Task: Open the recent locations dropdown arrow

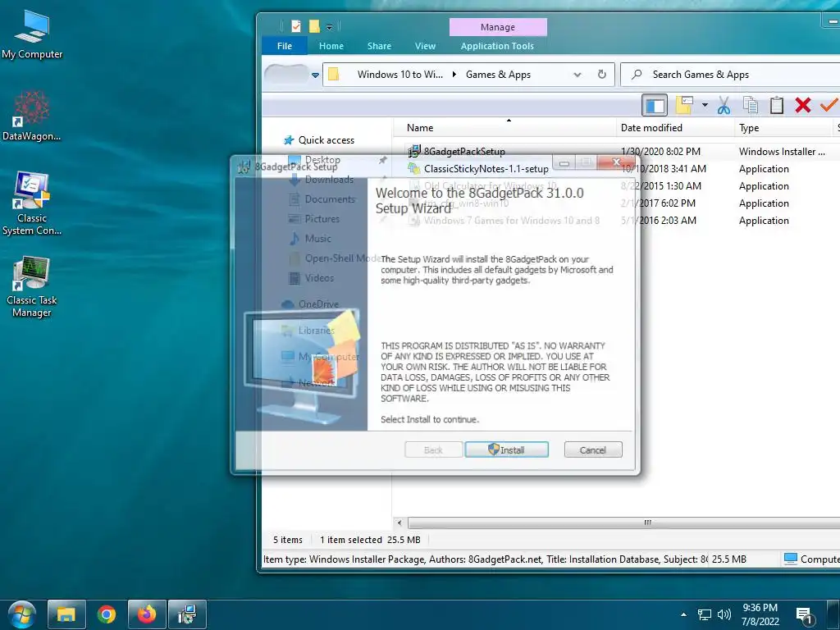Action: tap(315, 75)
